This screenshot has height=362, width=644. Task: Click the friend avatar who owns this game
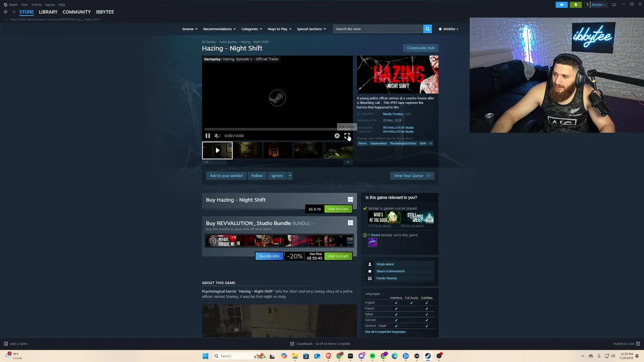tap(372, 242)
